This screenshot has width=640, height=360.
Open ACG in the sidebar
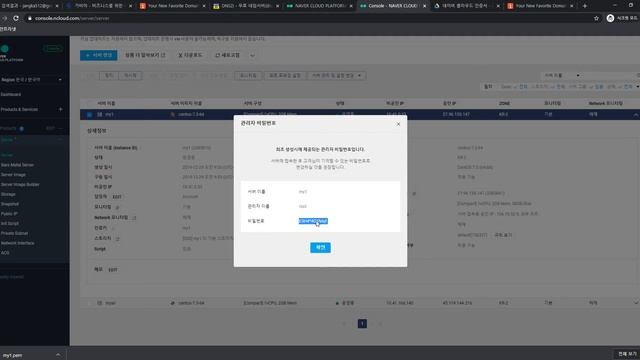tap(5, 253)
